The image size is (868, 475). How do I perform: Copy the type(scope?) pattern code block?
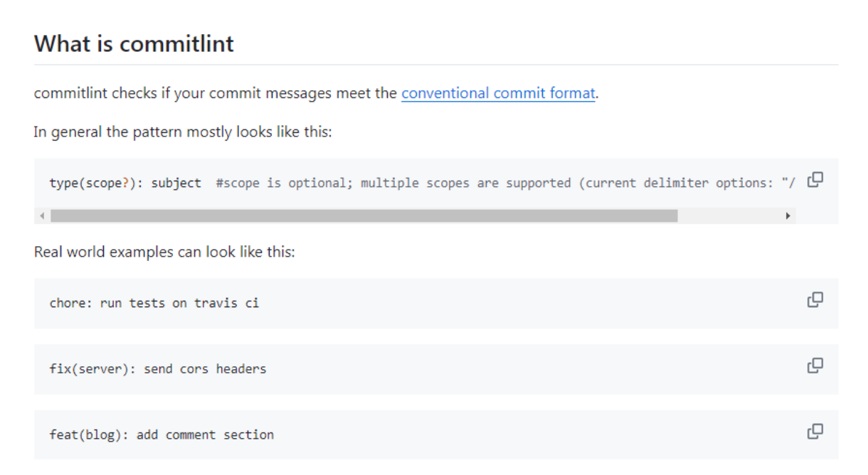(x=815, y=179)
